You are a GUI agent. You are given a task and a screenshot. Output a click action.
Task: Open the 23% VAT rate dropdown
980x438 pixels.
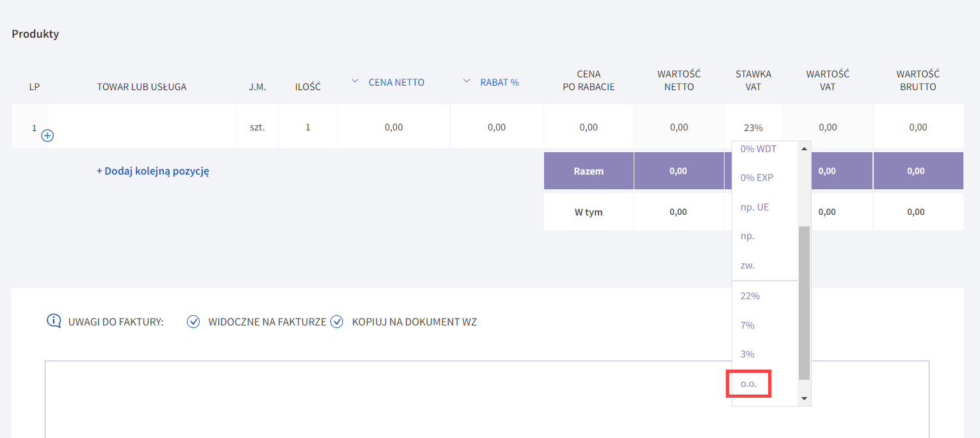[x=753, y=127]
